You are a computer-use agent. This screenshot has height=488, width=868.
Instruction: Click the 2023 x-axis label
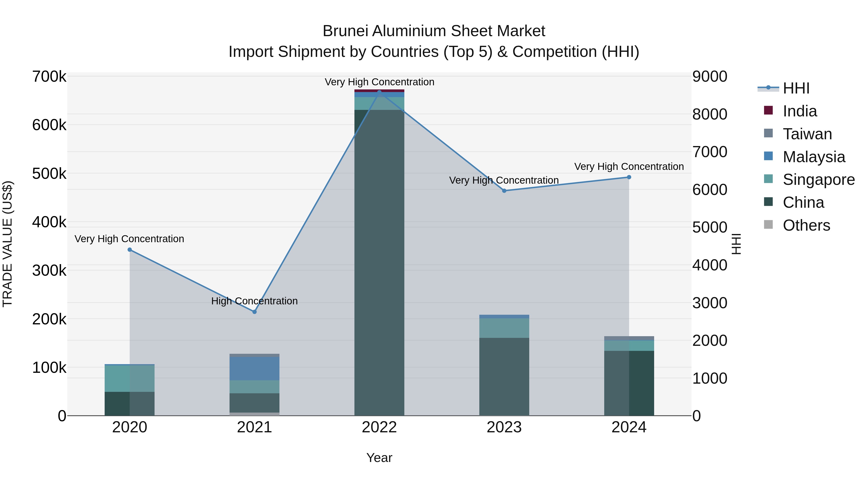tap(504, 427)
